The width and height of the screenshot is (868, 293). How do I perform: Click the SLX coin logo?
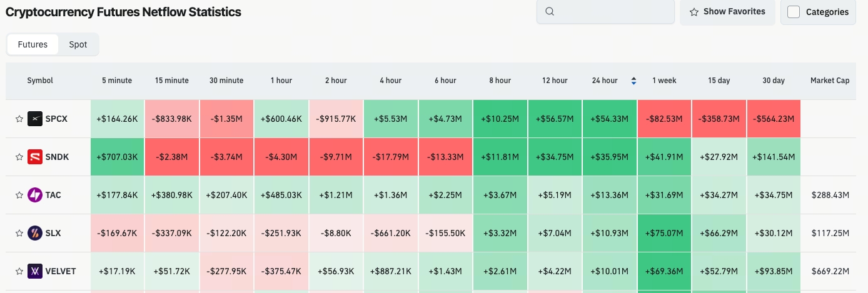[35, 233]
